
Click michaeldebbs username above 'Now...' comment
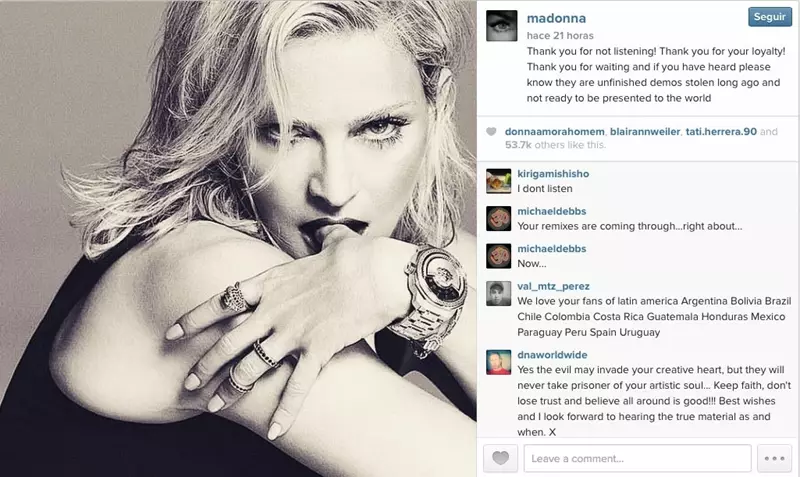pyautogui.click(x=552, y=248)
